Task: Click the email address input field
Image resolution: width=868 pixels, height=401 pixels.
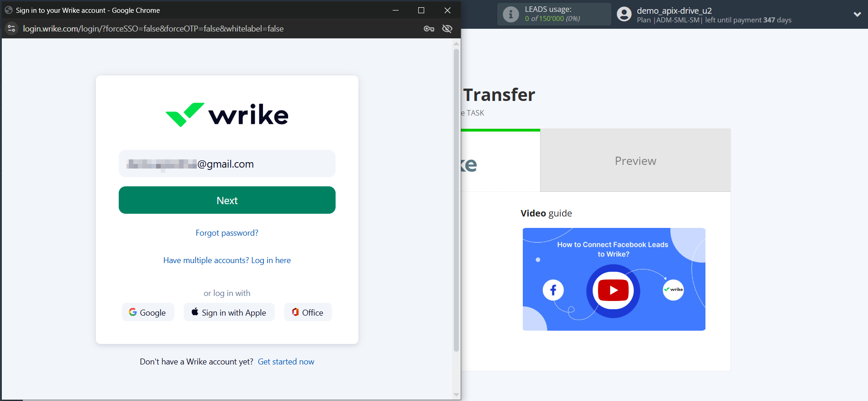Action: [x=227, y=164]
